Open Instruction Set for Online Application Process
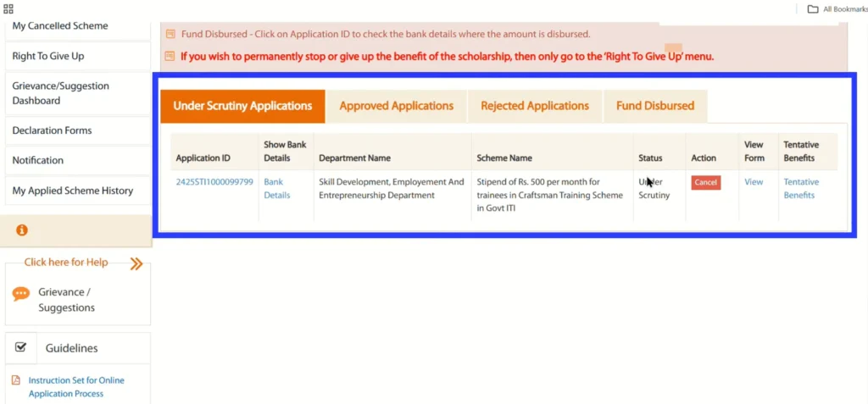Image resolution: width=868 pixels, height=404 pixels. (x=75, y=387)
